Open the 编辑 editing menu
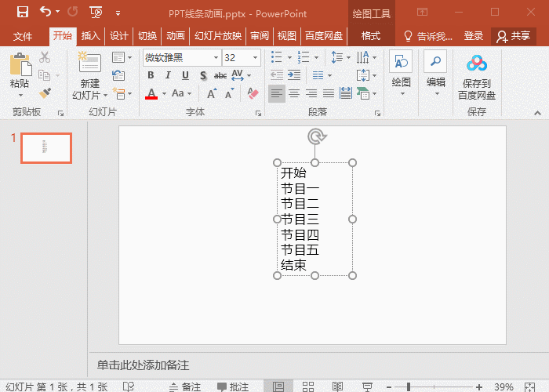Image resolution: width=549 pixels, height=392 pixels. 436,74
